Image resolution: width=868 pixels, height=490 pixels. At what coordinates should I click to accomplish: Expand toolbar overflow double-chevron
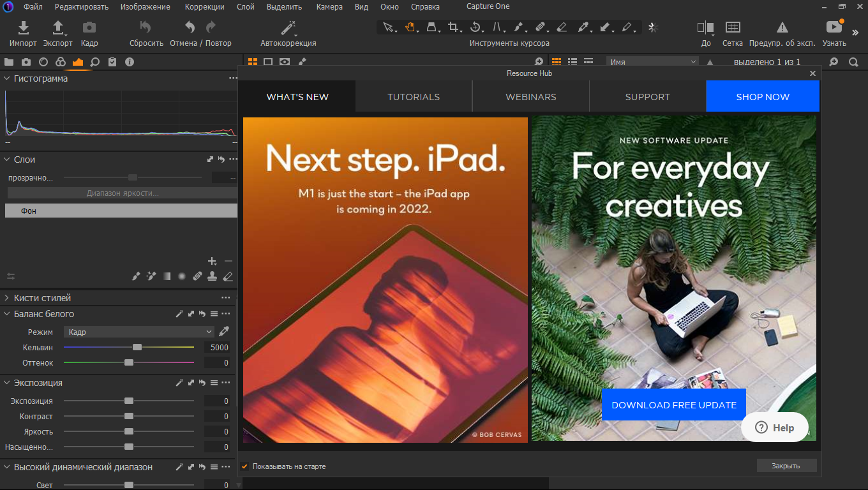[855, 33]
